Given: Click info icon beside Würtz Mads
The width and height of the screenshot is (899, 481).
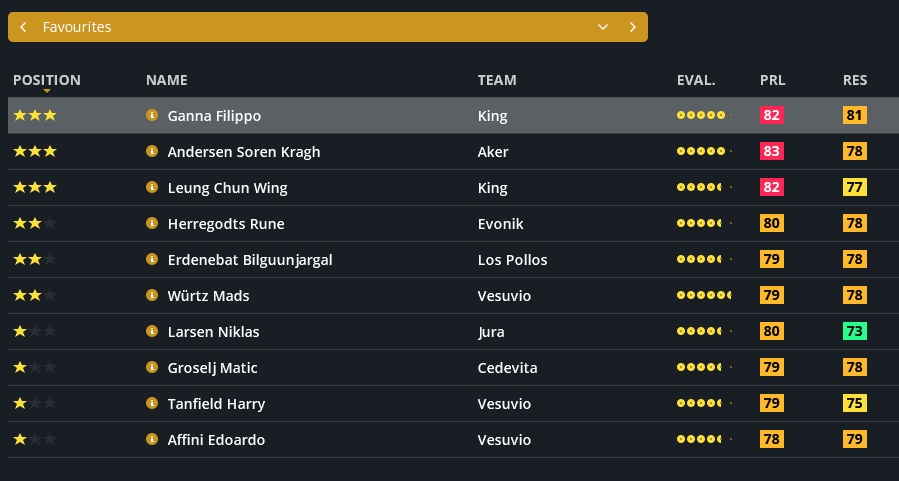Looking at the screenshot, I should [152, 296].
